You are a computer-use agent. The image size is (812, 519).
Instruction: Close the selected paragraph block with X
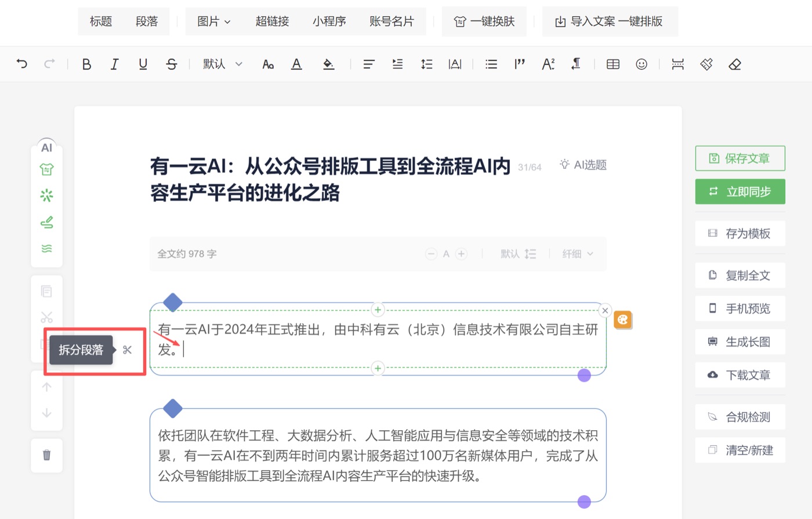[x=605, y=311]
